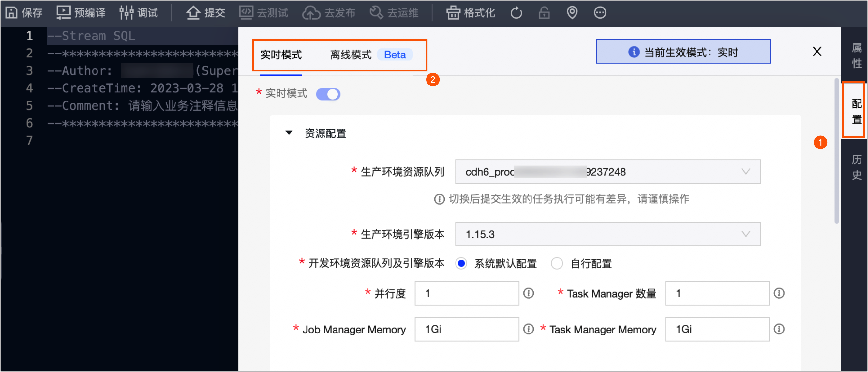The image size is (868, 372).
Task: Click the 提交 submit upload icon
Action: coord(193,13)
